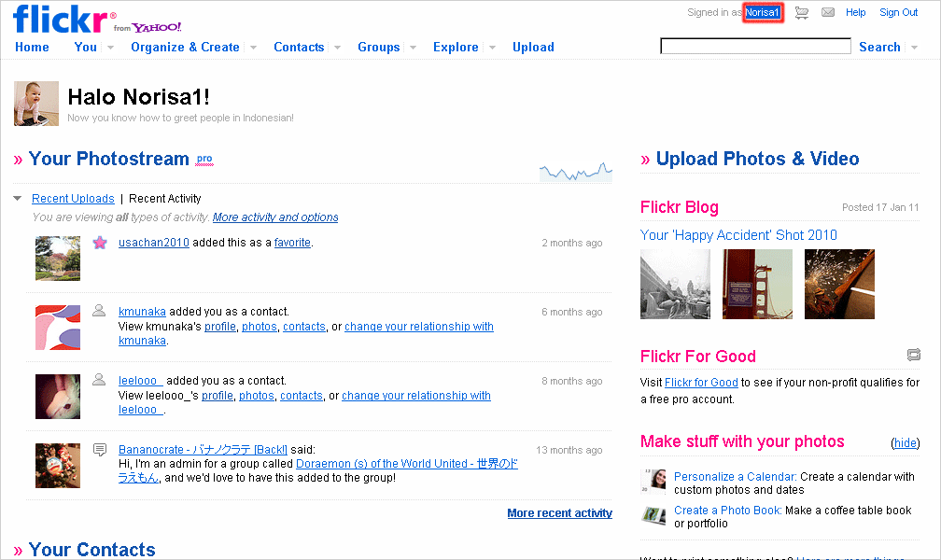Image resolution: width=941 pixels, height=560 pixels.
Task: Click comment bubble icon beside Bananocrate
Action: point(100,449)
